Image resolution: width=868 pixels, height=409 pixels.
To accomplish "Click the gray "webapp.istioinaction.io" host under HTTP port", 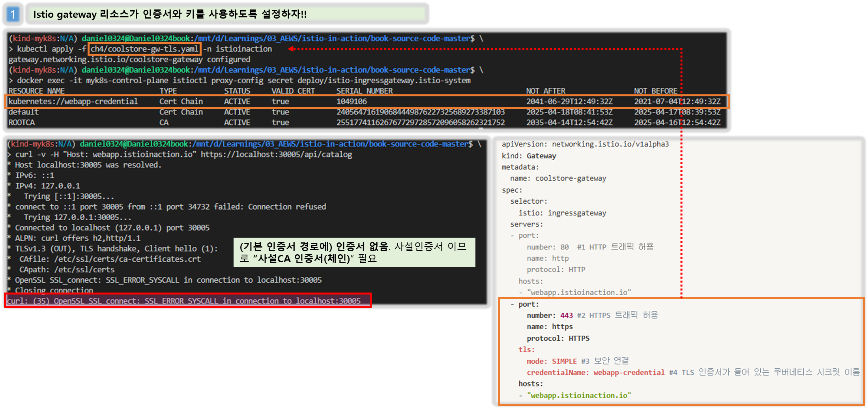I will pos(579,293).
